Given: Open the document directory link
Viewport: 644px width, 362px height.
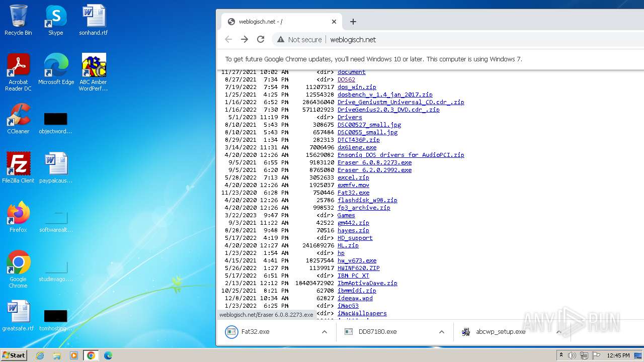Looking at the screenshot, I should (x=351, y=72).
